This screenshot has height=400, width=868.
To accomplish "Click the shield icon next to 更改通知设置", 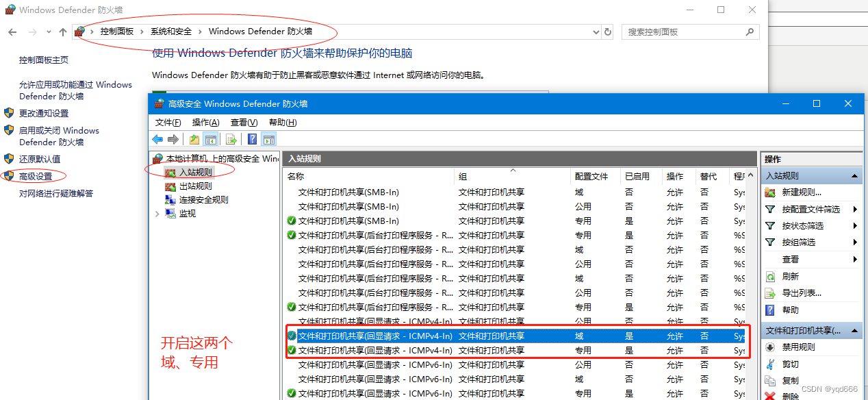I will point(9,113).
